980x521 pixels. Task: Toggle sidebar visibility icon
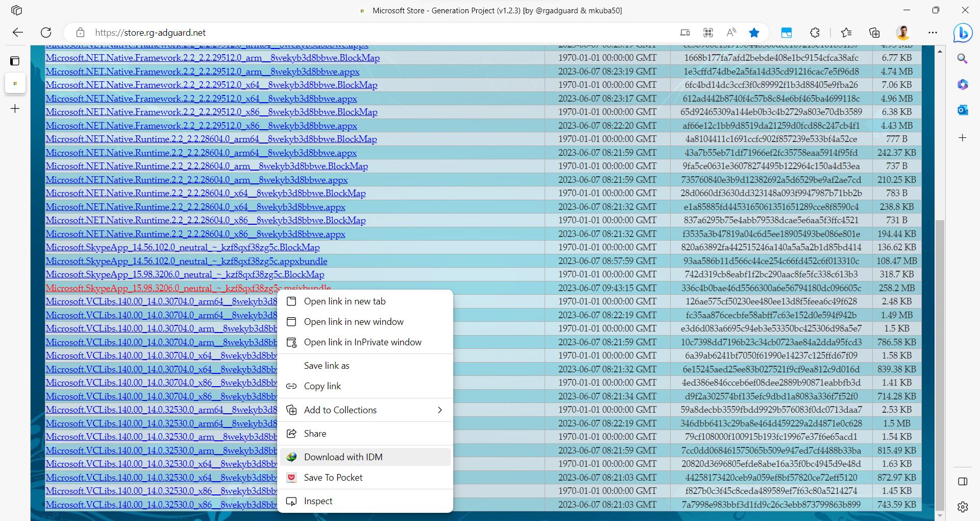[x=963, y=481]
